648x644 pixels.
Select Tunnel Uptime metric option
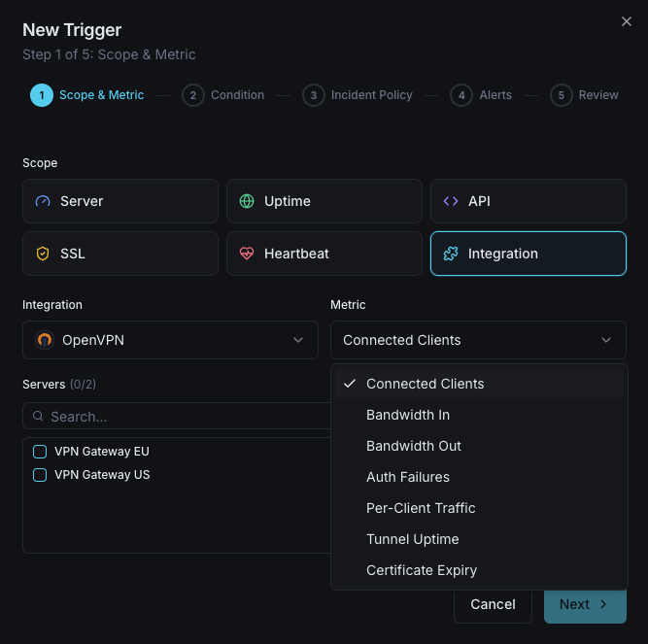tap(412, 539)
